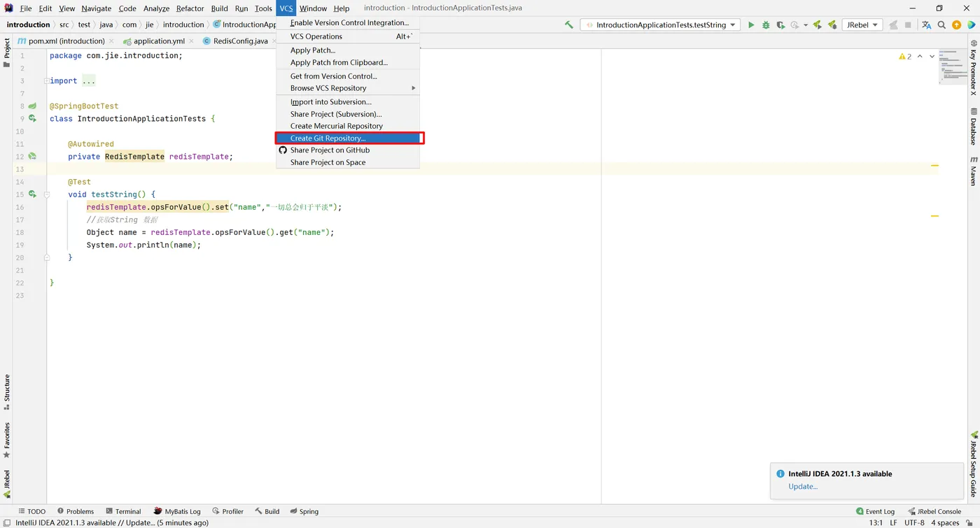
Task: Toggle tool window bars icon in the status bar corner
Action: [6, 522]
